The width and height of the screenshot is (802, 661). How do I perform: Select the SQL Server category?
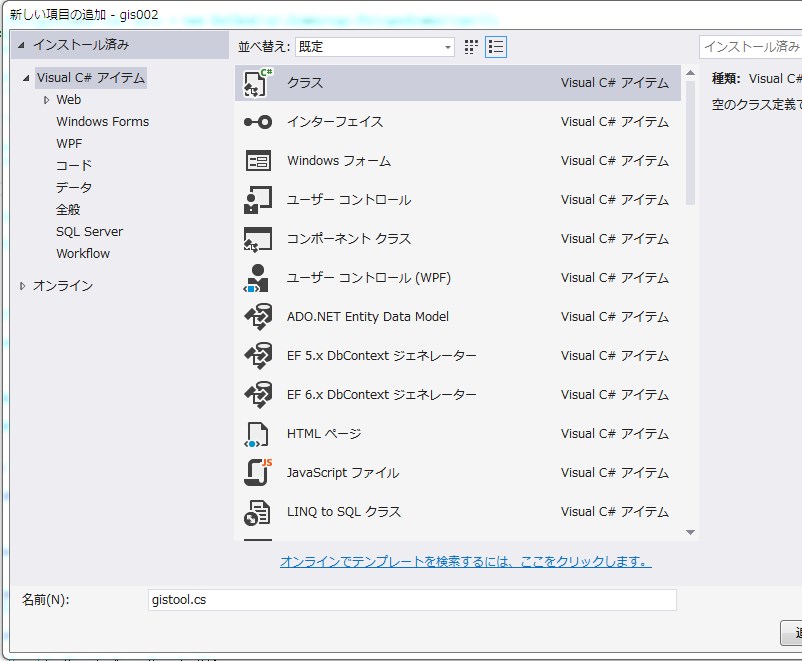tap(89, 232)
